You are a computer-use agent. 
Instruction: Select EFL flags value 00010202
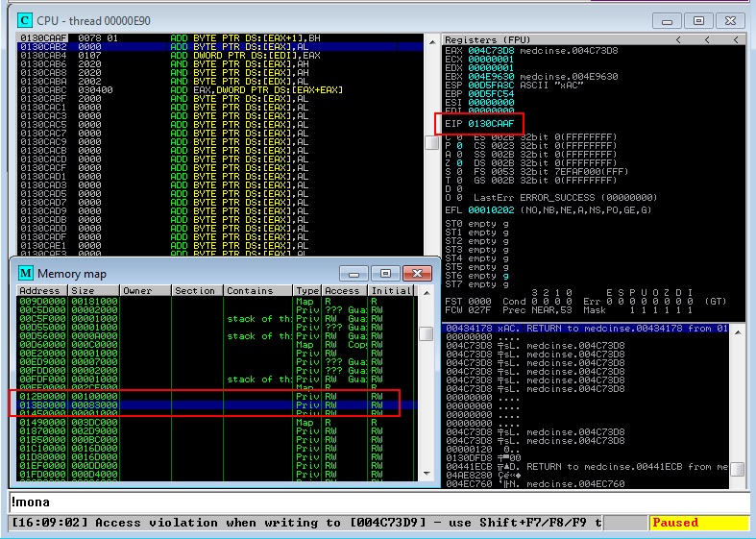pos(491,210)
